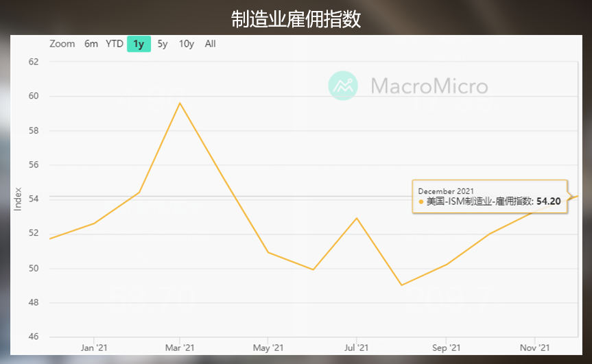The image size is (592, 364).
Task: Click the August '21 low data point
Action: [x=401, y=285]
